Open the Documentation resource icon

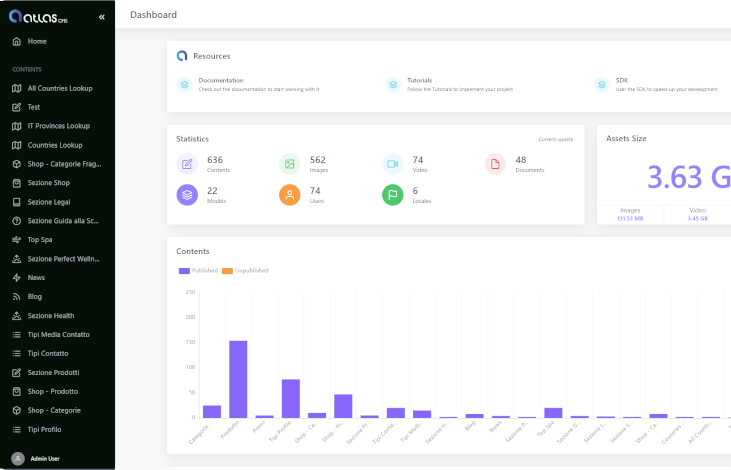(184, 85)
